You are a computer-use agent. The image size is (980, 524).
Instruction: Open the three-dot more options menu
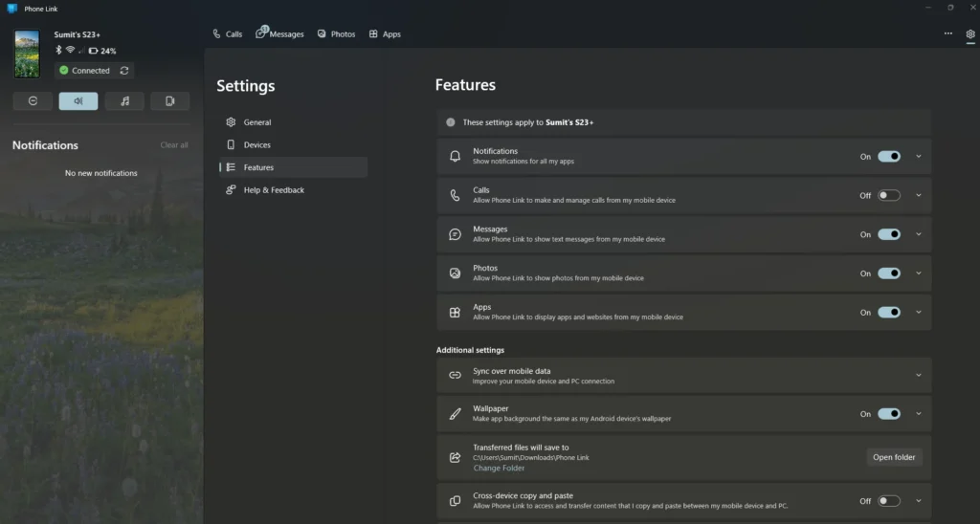tap(948, 33)
